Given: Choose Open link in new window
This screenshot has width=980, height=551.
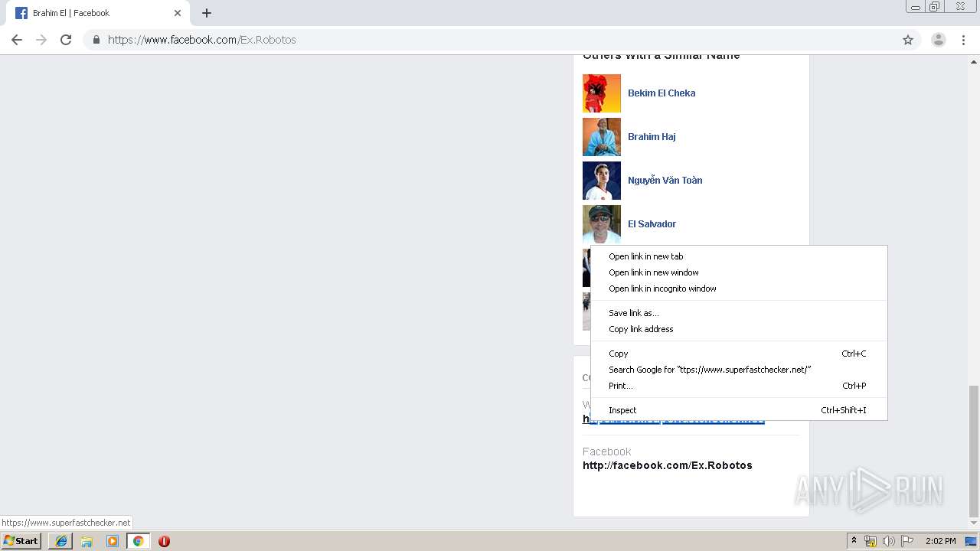Looking at the screenshot, I should tap(739, 272).
